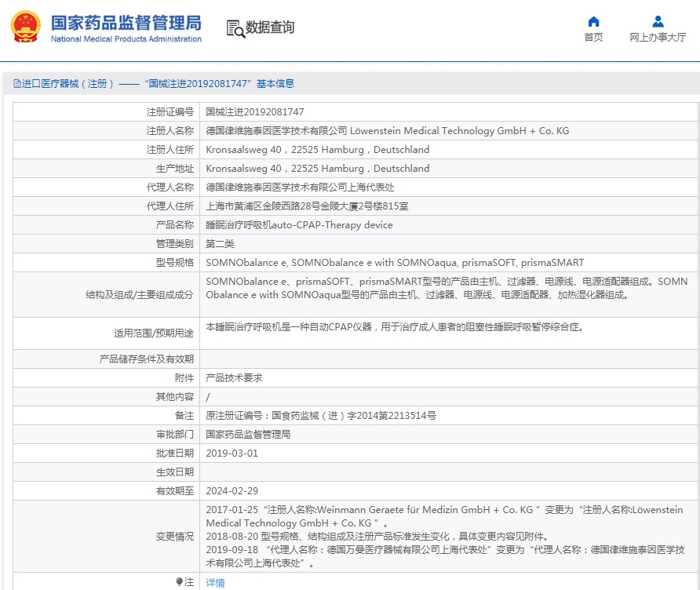Click the 生产地址 row label
The image size is (700, 590).
coord(175,168)
